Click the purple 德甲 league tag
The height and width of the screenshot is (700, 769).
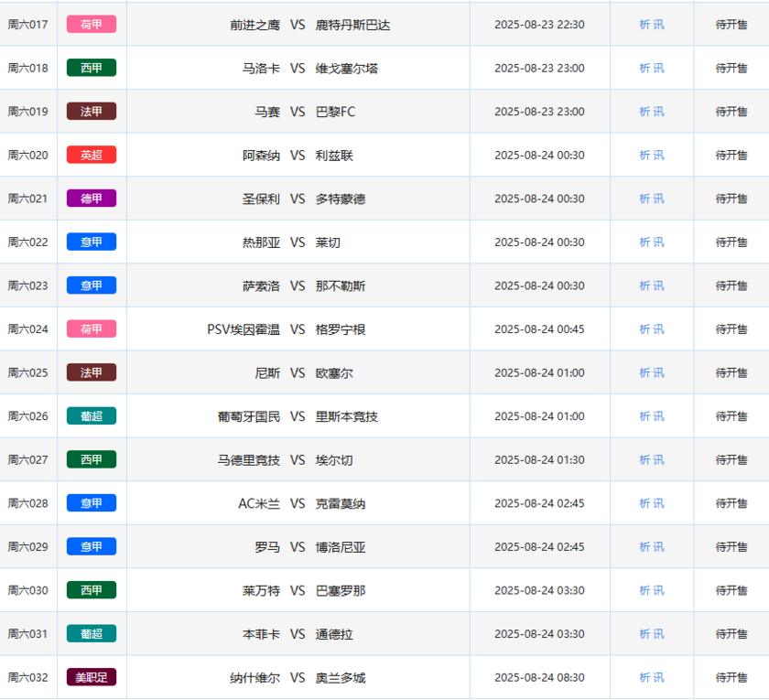point(92,199)
